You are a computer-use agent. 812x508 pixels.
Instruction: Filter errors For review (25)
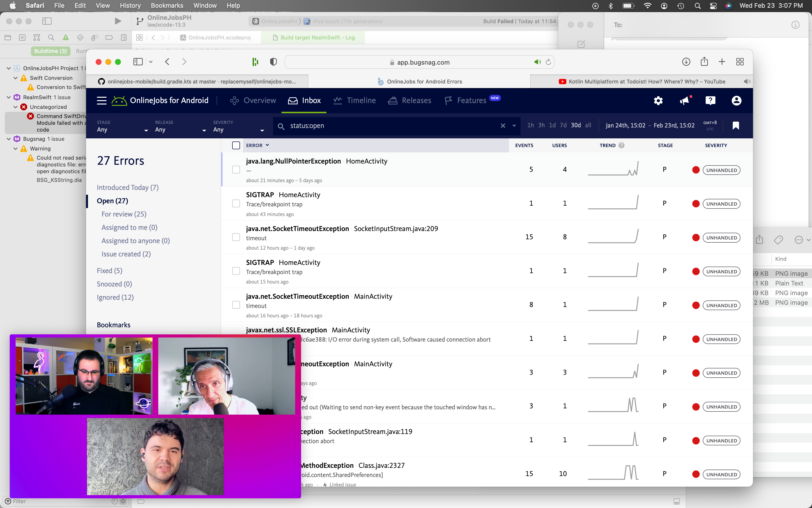tap(124, 214)
